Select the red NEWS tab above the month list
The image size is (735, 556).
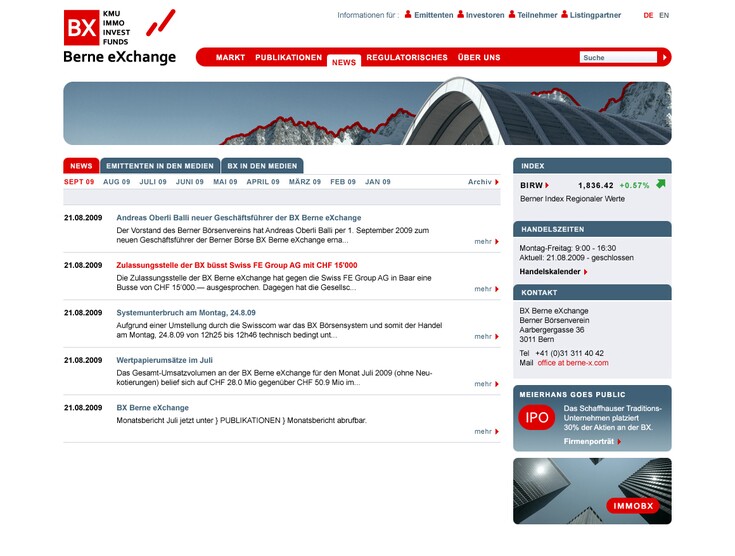[81, 166]
